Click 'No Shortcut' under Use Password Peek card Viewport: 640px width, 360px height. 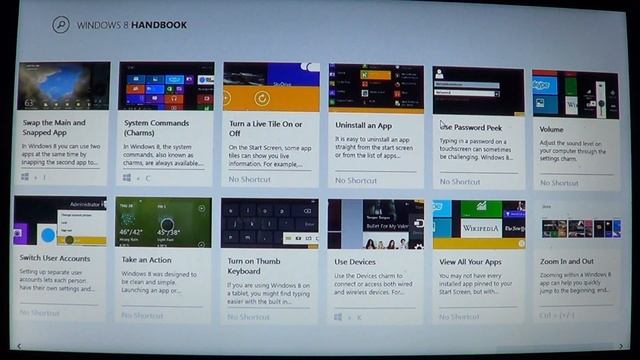[x=460, y=182]
